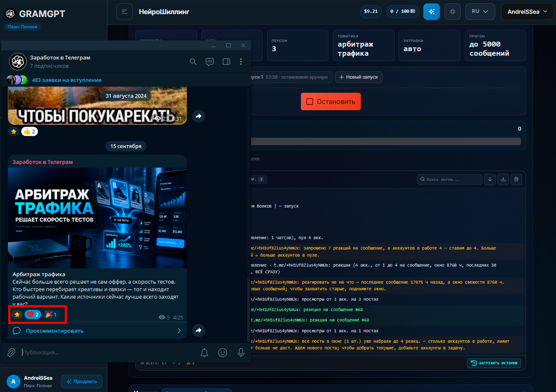Image resolution: width=556 pixels, height=392 pixels.
Task: Open the Арбитраж трафика post image
Action: [x=97, y=218]
